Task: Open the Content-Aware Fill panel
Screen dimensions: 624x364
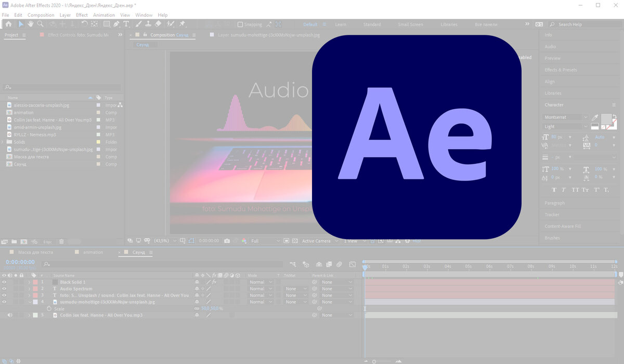Action: 563,226
